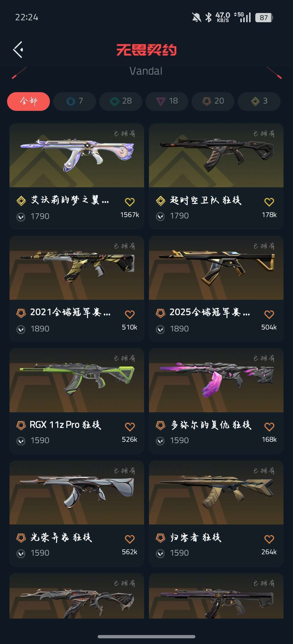
Task: Filter by green tier with 28 skins
Action: 121,101
